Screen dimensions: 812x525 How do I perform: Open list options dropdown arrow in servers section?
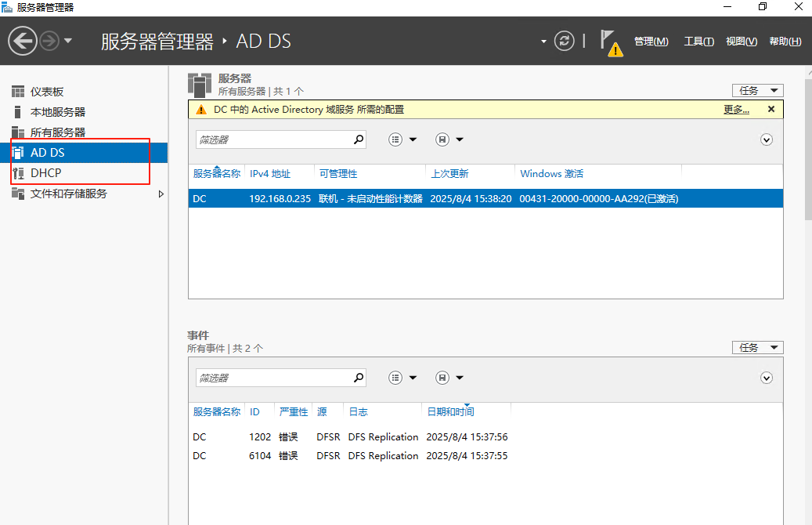413,139
